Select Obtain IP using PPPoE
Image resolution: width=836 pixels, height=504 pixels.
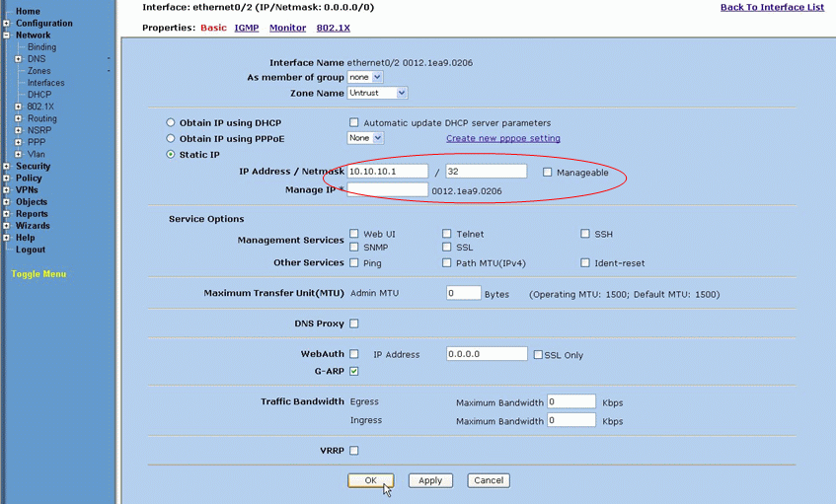tap(170, 138)
